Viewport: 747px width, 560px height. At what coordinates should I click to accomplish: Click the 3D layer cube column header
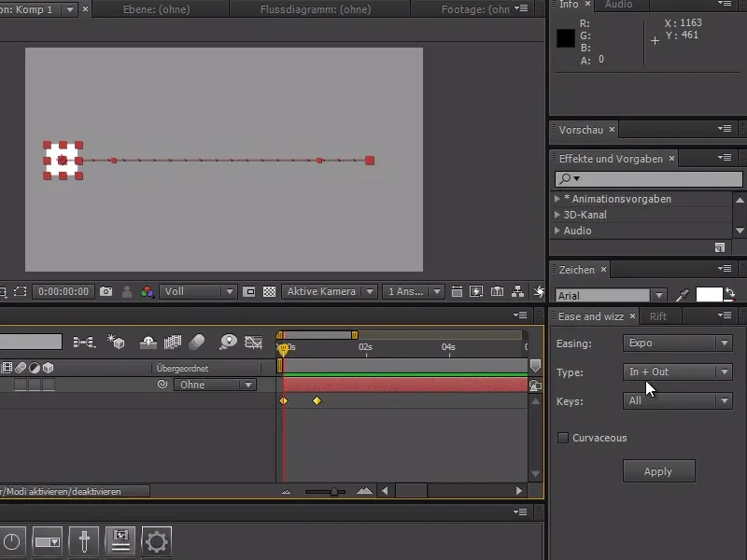click(x=49, y=368)
